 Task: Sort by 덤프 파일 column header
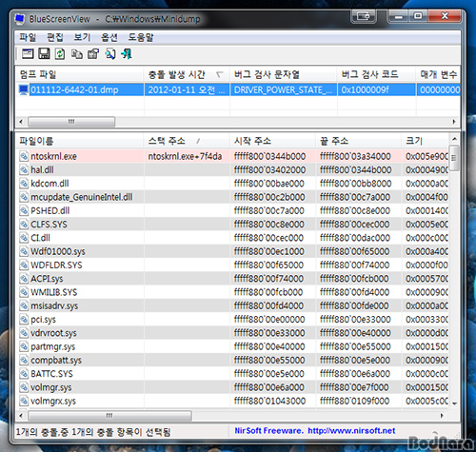[x=80, y=74]
